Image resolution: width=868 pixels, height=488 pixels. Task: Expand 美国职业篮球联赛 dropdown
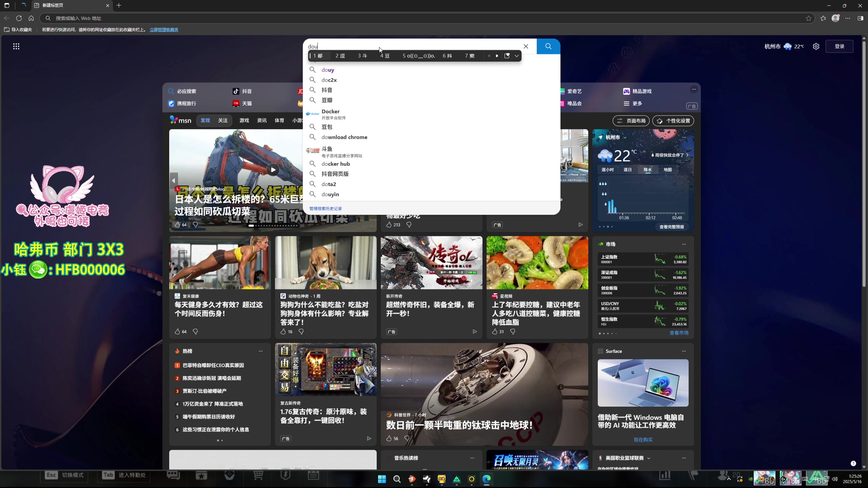649,458
